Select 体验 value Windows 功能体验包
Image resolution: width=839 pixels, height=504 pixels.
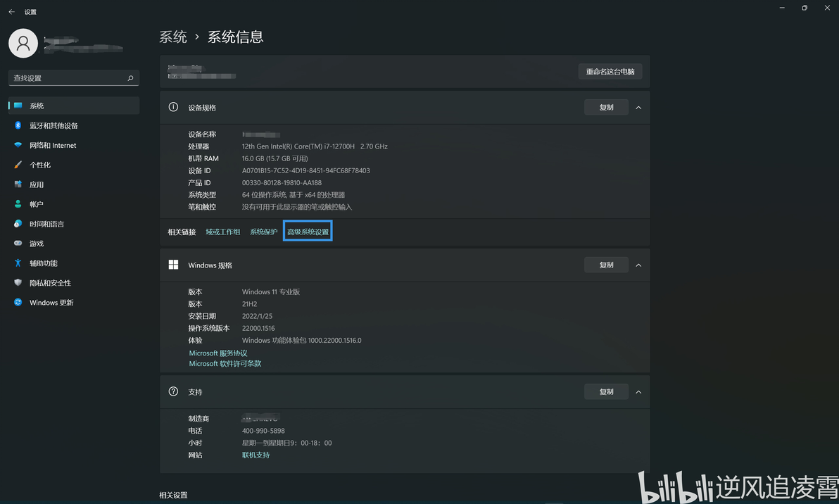tap(301, 340)
